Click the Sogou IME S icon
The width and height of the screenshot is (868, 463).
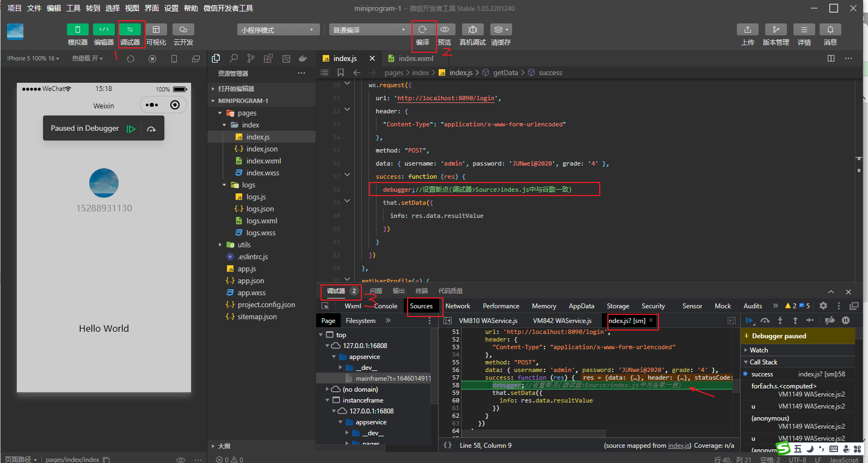(x=784, y=449)
